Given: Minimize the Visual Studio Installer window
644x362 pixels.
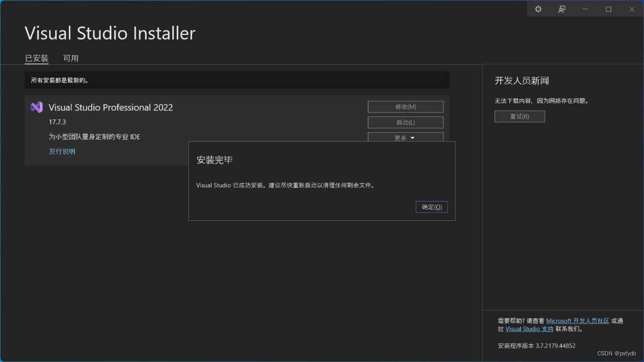Looking at the screenshot, I should 585,9.
